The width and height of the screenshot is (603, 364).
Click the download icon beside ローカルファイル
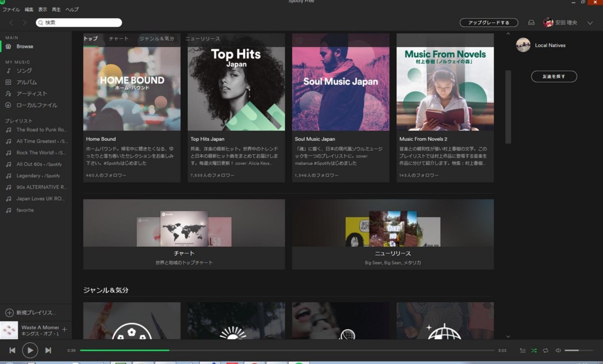[x=8, y=105]
